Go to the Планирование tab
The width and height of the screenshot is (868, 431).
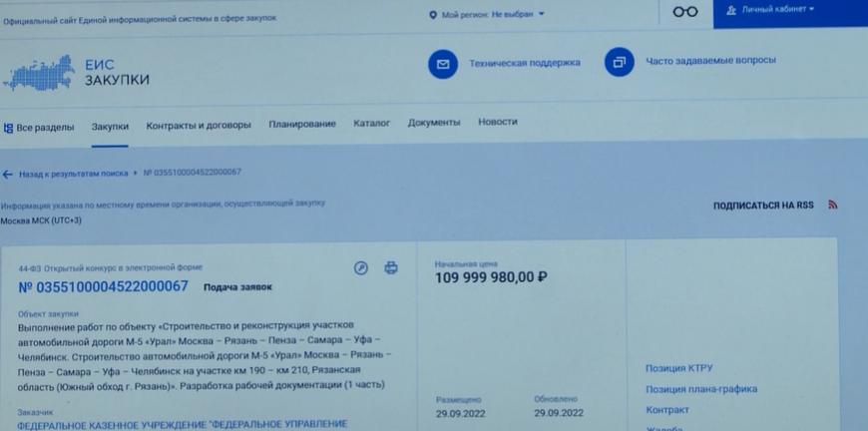tap(302, 124)
